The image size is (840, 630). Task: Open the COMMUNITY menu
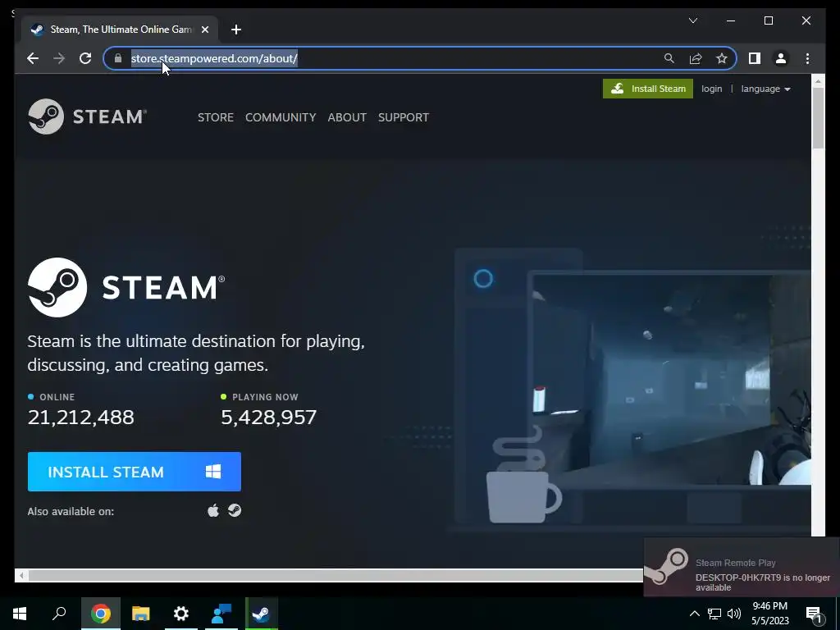click(281, 117)
